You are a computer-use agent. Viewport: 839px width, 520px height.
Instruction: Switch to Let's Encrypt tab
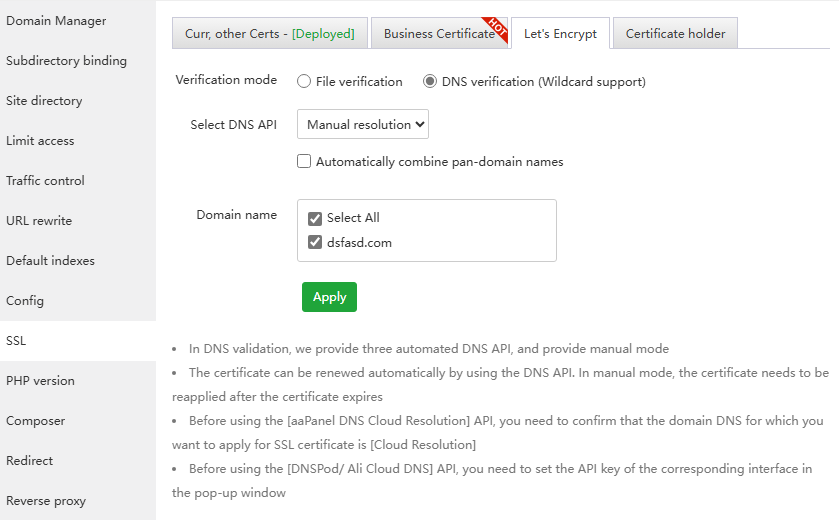coord(560,33)
